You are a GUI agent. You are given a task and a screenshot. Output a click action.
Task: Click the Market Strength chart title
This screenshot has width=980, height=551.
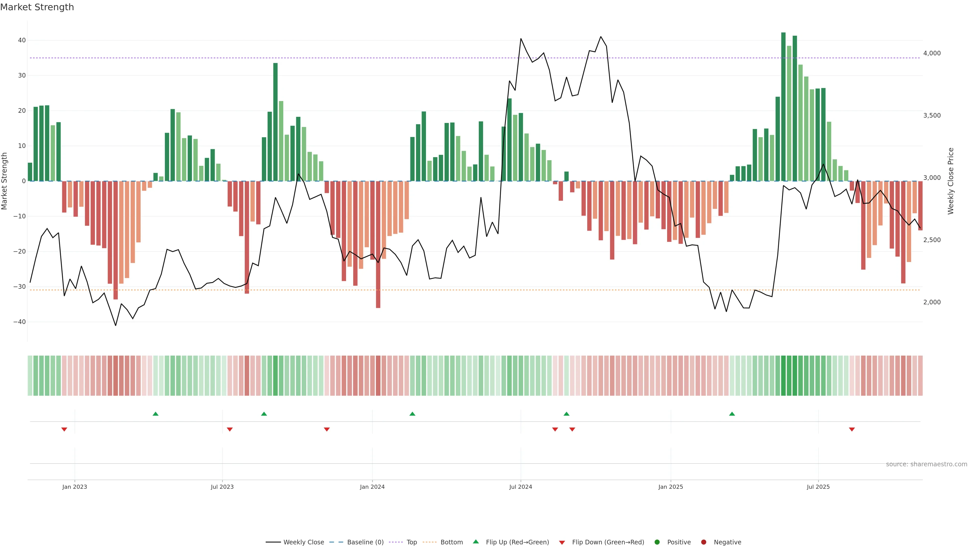coord(37,7)
